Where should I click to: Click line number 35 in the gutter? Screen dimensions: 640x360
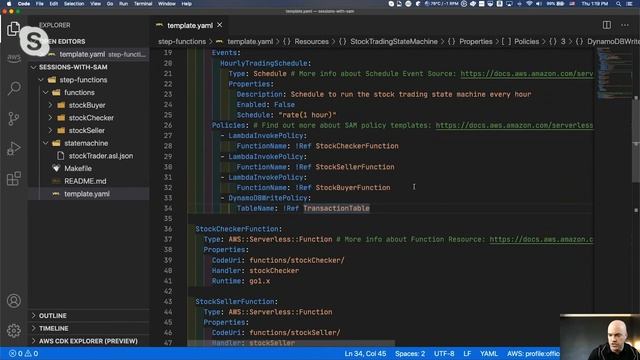coord(168,219)
